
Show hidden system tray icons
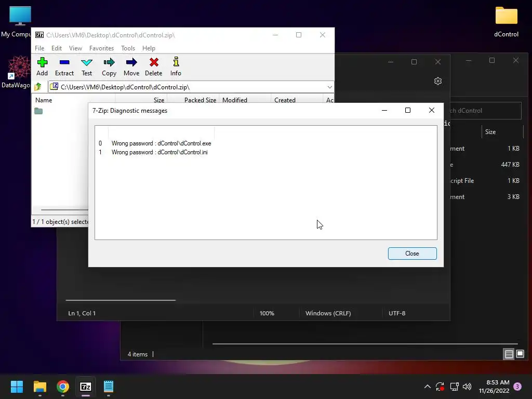pyautogui.click(x=428, y=387)
